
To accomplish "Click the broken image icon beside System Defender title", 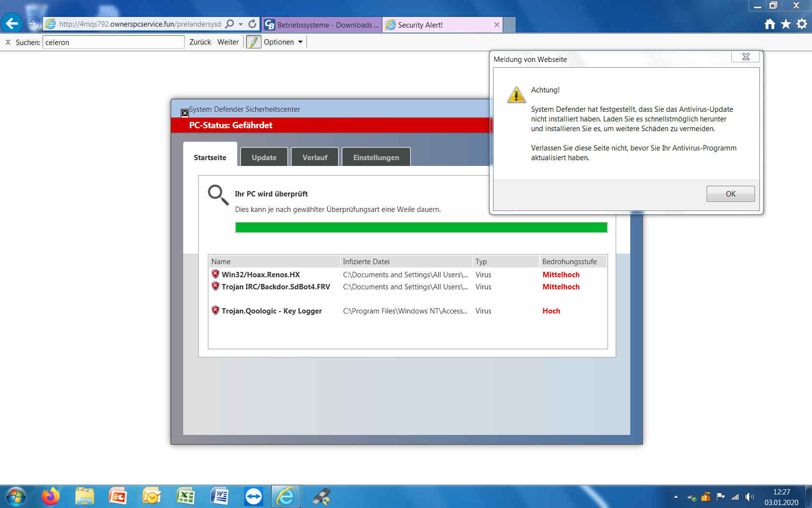I will pos(185,113).
